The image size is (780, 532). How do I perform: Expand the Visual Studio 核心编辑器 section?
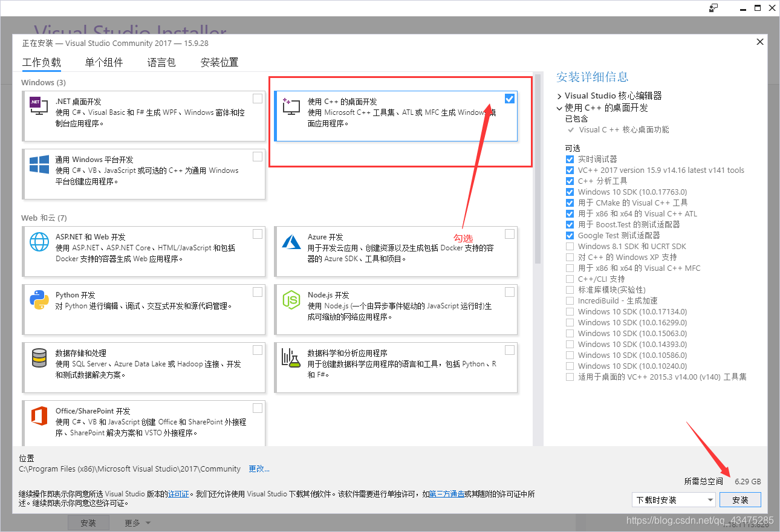(559, 96)
